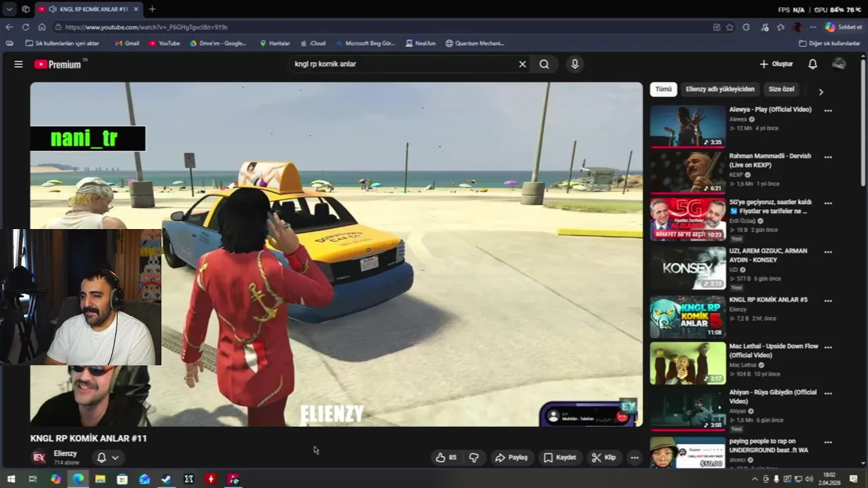Play the Rahman Mammadli Dervish thumbnail
868x488 pixels.
coord(688,172)
